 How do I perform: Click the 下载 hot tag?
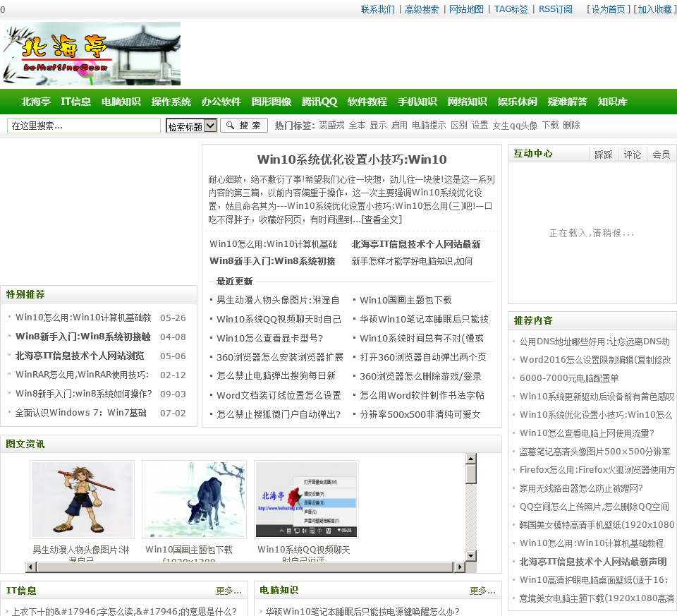pyautogui.click(x=551, y=126)
